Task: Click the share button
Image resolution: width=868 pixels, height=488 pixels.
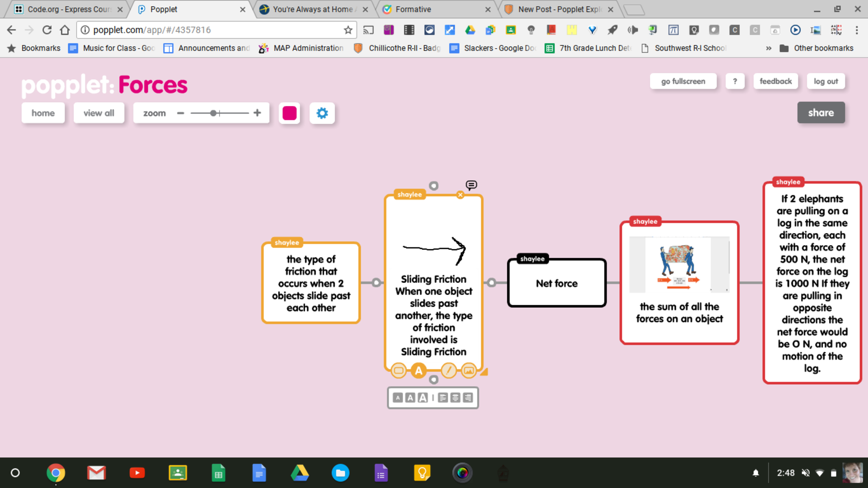Action: pos(821,113)
